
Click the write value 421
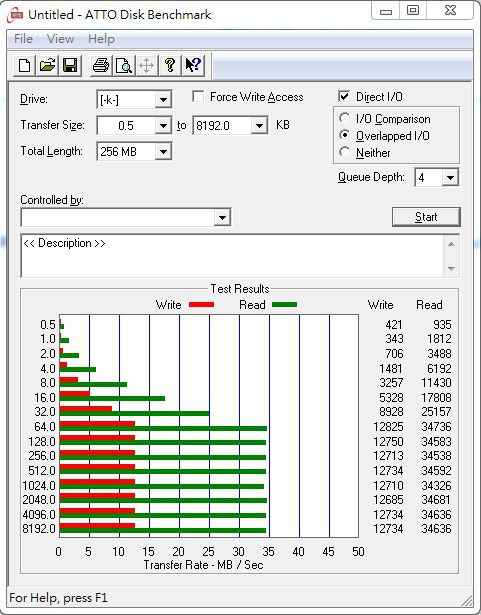394,325
